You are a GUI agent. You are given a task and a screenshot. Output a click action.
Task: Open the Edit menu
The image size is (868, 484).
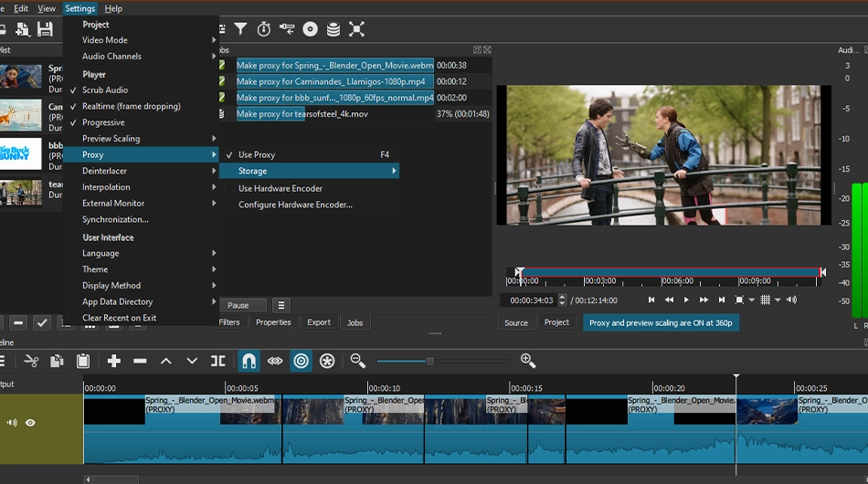tap(21, 8)
